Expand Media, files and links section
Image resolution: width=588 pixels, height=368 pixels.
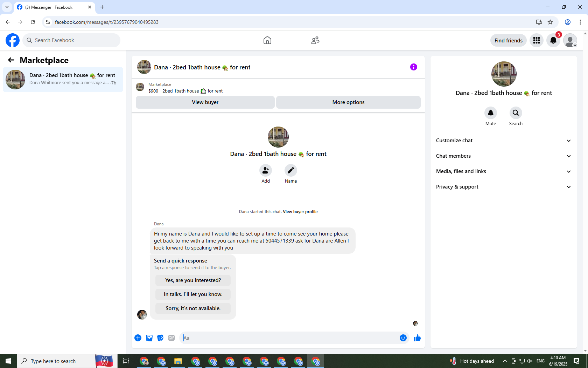click(504, 171)
